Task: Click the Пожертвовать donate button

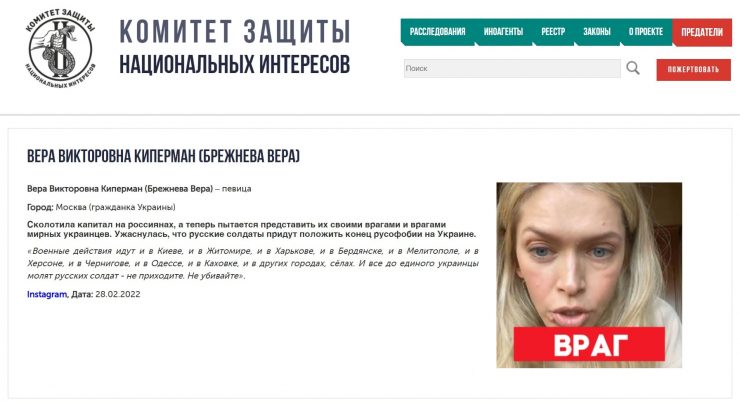Action: (693, 70)
